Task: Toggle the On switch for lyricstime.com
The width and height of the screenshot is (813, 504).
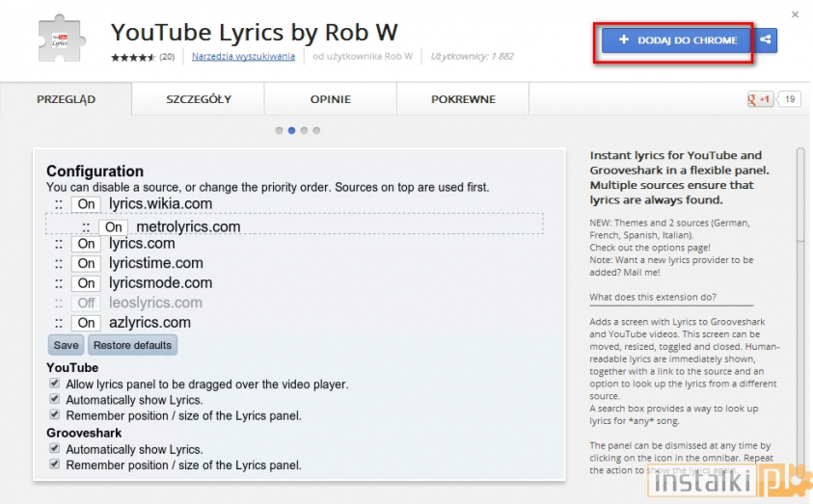Action: [x=86, y=263]
